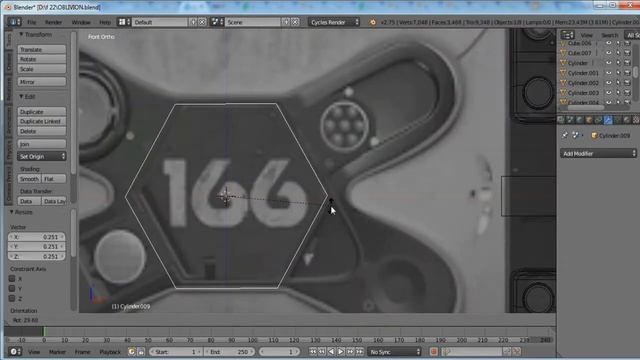Screen dimensions: 640x360
Task: Collapse the Resize operator panel
Action: 12,212
